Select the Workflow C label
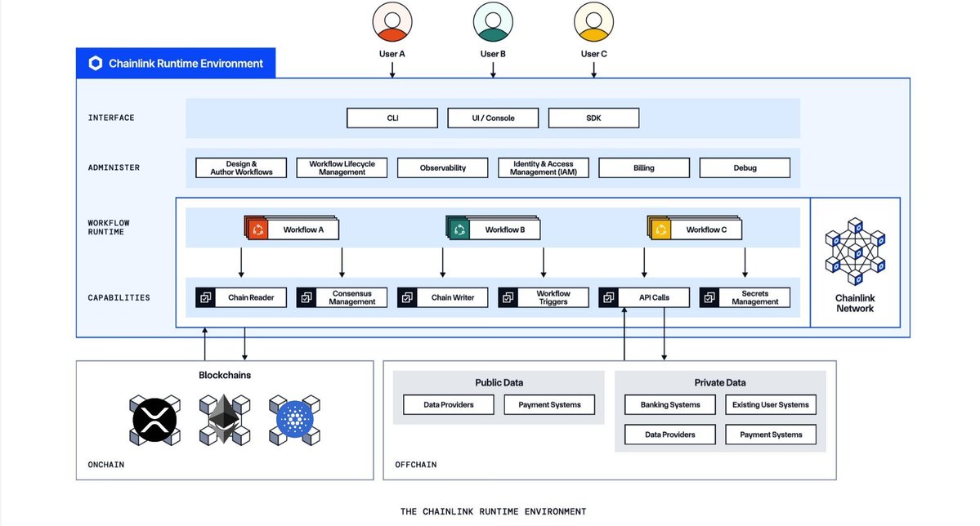 tap(706, 230)
